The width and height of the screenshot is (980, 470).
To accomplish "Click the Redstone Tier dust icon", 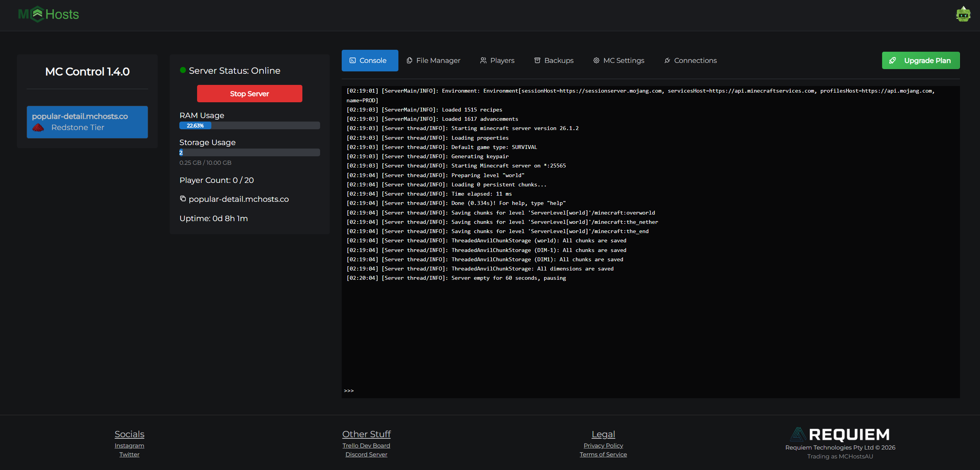I will pyautogui.click(x=38, y=127).
